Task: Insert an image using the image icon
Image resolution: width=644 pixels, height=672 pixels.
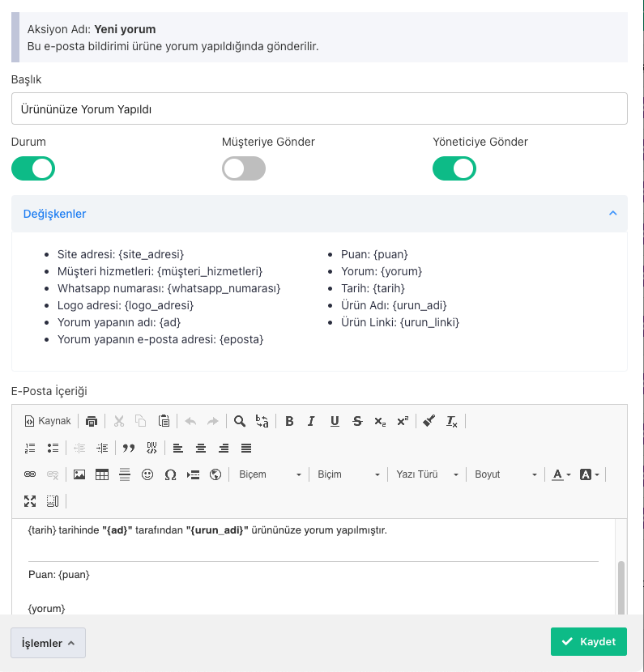Action: (79, 474)
